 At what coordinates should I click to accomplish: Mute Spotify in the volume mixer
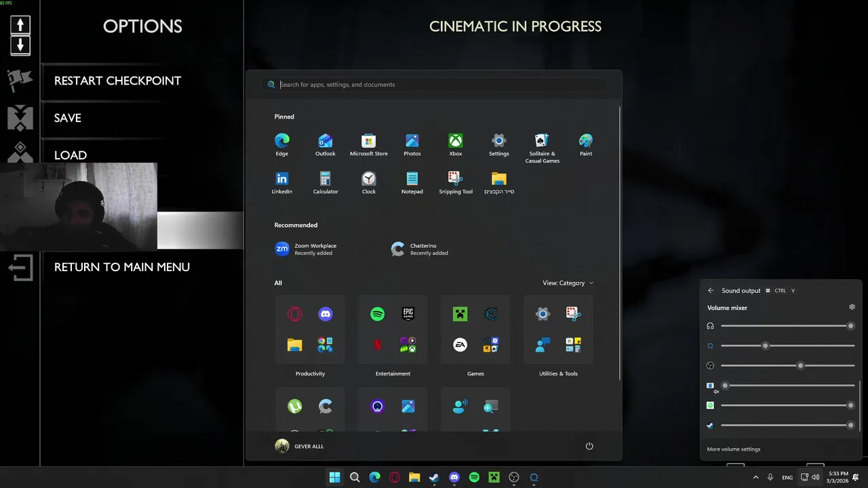point(710,405)
